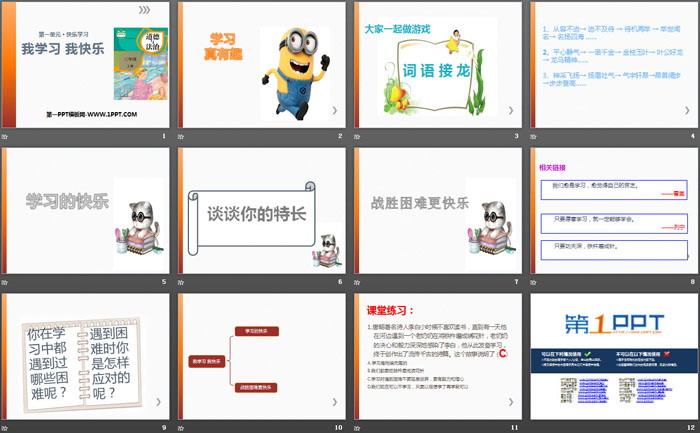Image resolution: width=700 pixels, height=433 pixels.
Task: Click the animation star icon under slide 6
Action: coord(181,282)
